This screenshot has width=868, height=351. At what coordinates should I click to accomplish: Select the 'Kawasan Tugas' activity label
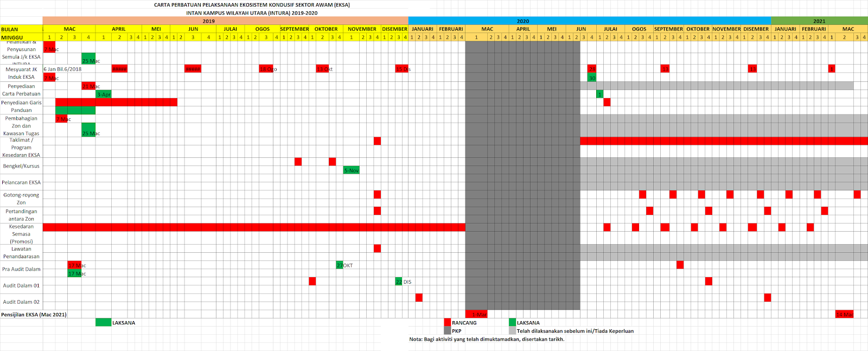(x=21, y=133)
